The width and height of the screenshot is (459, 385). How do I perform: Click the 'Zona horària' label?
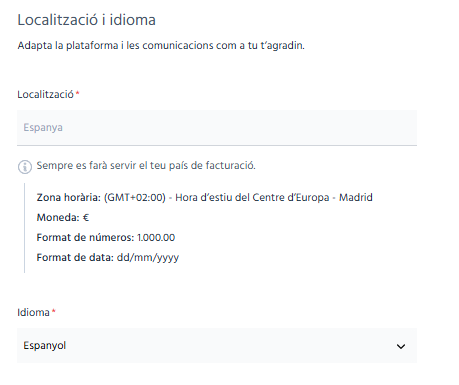69,198
